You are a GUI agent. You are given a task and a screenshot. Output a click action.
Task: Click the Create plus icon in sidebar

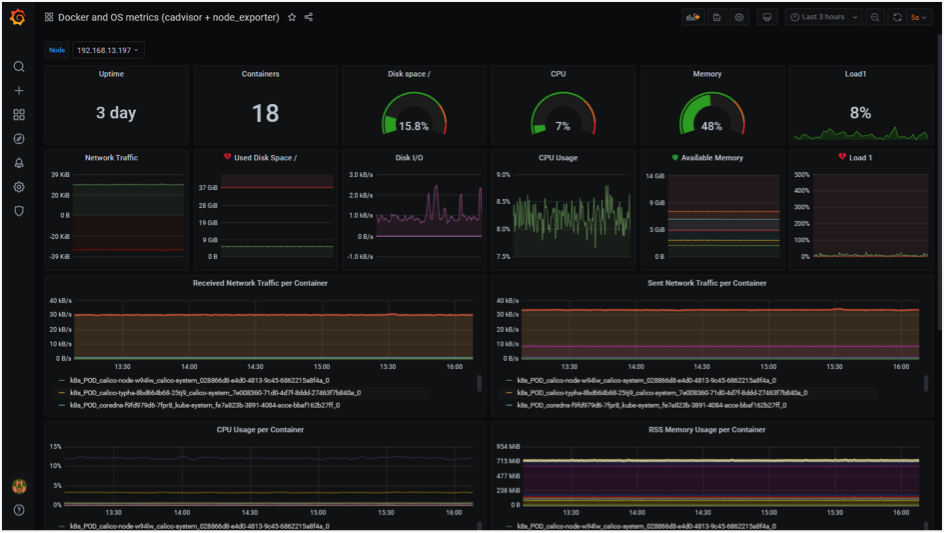coord(19,91)
